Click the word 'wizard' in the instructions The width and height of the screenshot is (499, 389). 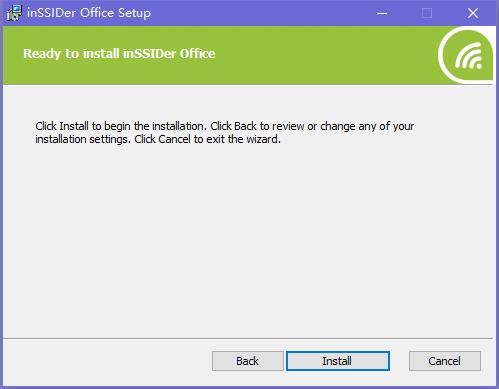pos(262,139)
